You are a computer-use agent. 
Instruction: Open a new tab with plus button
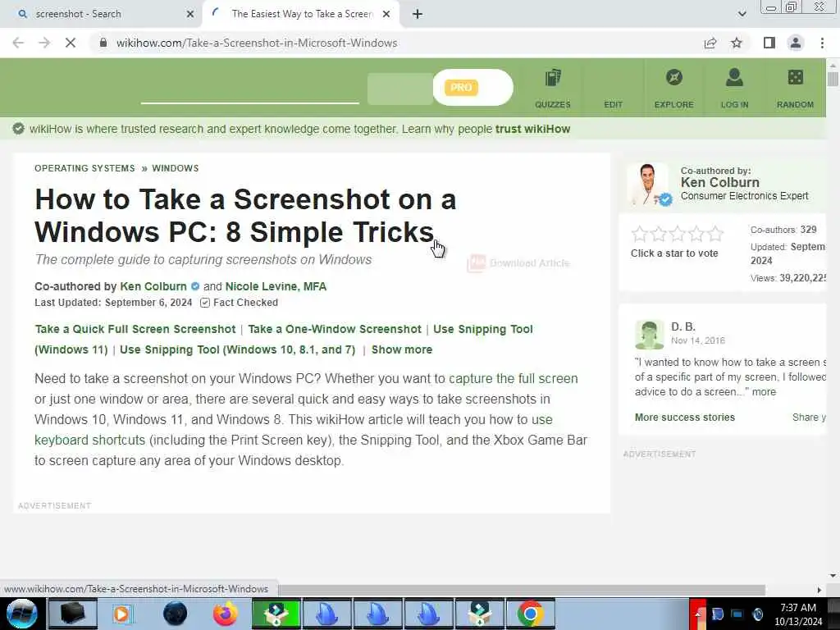point(418,14)
